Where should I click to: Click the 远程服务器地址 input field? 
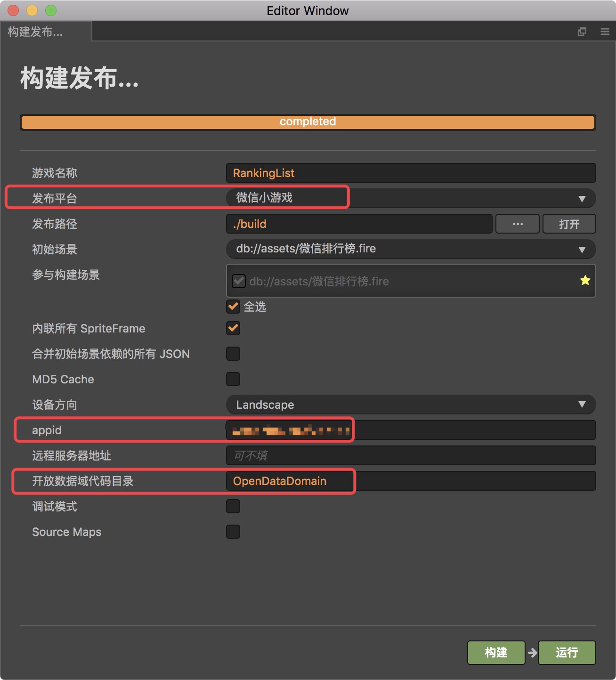pyautogui.click(x=411, y=455)
